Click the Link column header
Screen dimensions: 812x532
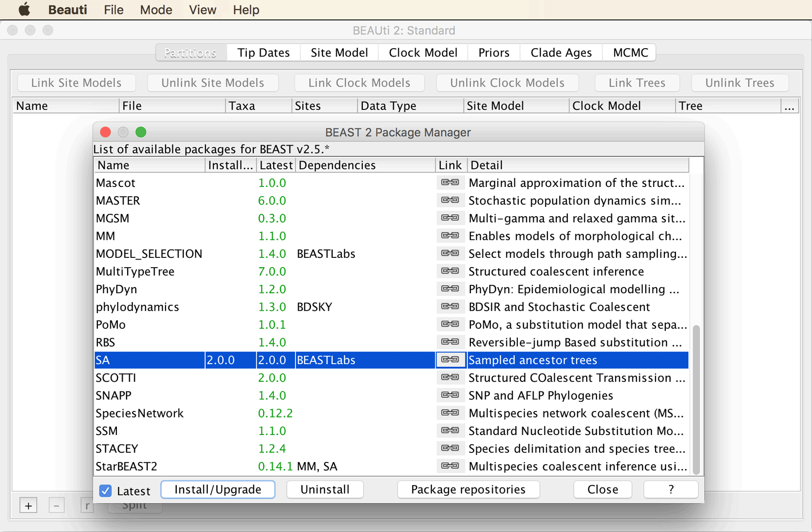[451, 165]
